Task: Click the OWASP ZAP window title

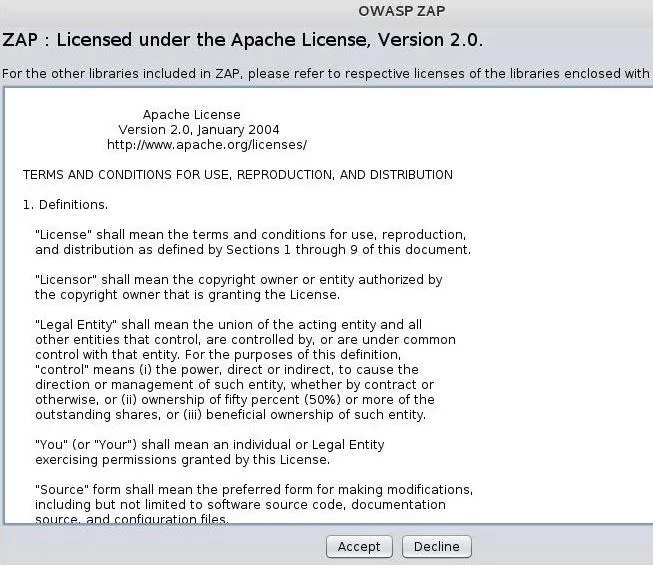Action: click(x=401, y=11)
